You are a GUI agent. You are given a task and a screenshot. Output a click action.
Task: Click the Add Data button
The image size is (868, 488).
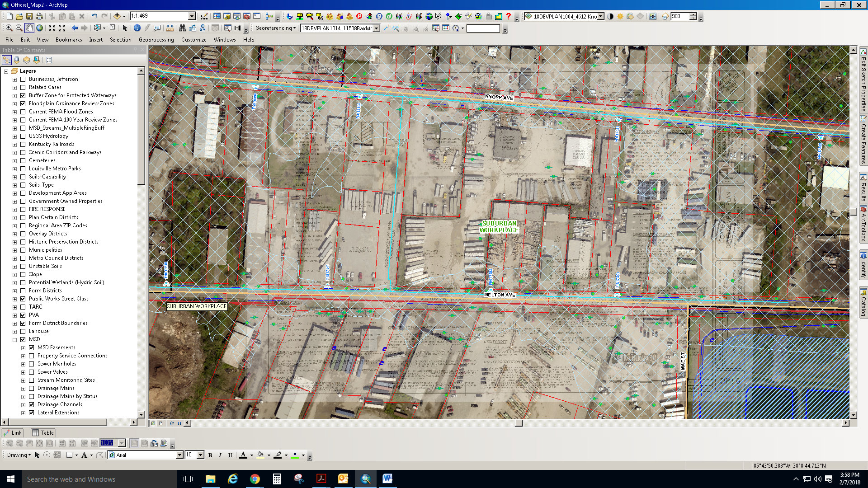(x=117, y=16)
